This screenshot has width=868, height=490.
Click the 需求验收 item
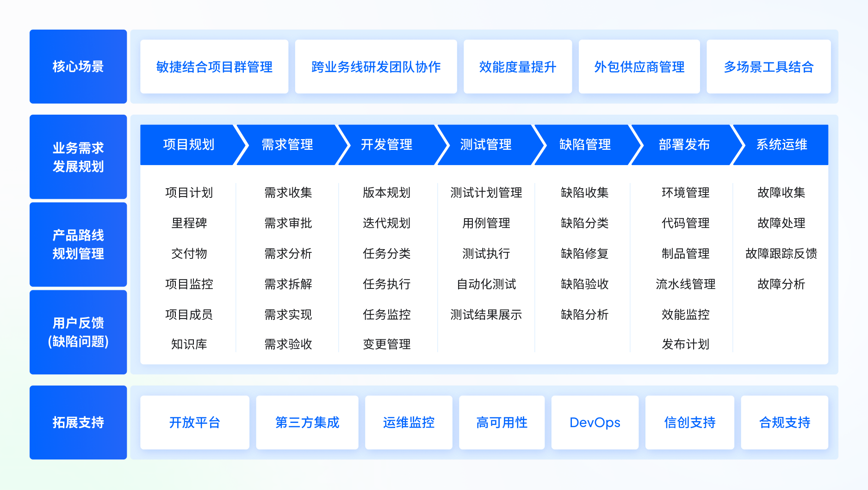(x=288, y=344)
